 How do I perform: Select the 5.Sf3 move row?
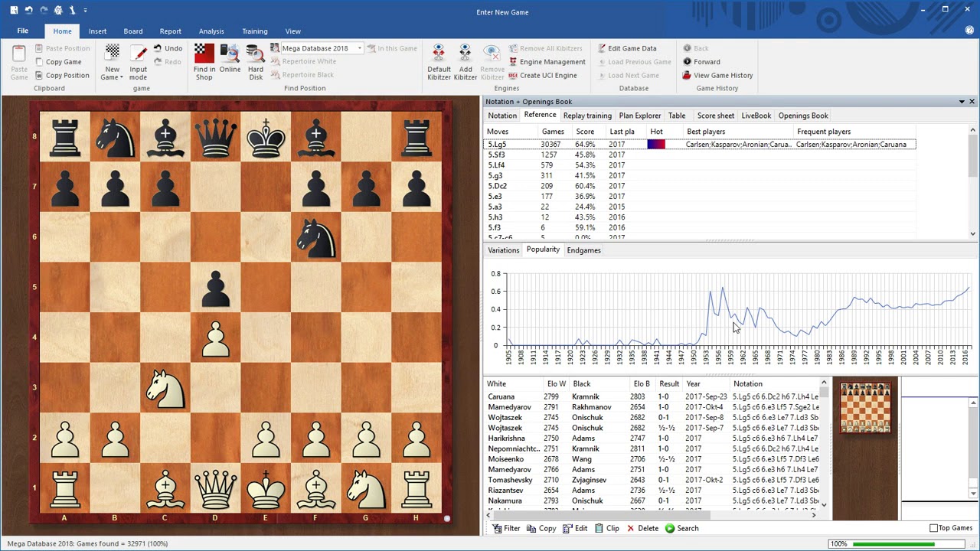[x=700, y=155]
